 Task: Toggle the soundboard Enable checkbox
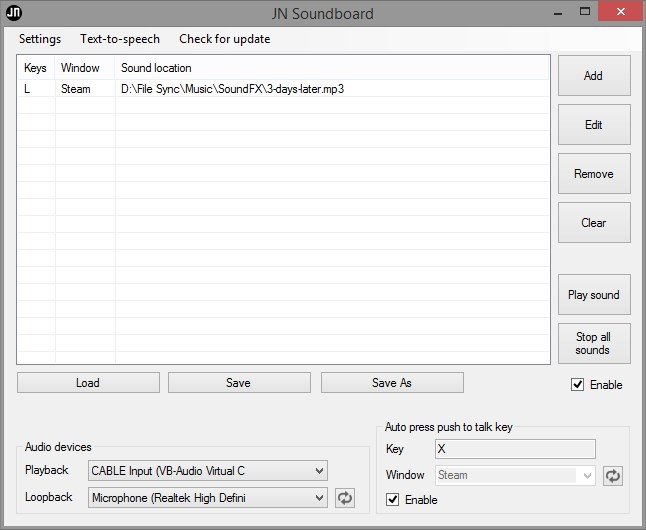tap(577, 385)
